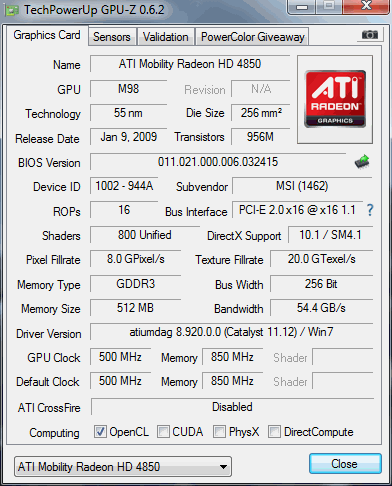Click the Driver Version field
The image size is (392, 486).
click(x=231, y=332)
